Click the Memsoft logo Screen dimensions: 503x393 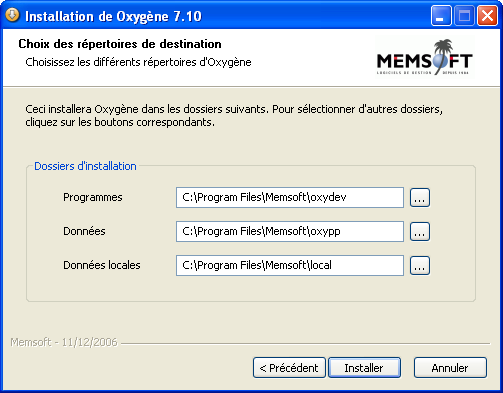pyautogui.click(x=425, y=57)
